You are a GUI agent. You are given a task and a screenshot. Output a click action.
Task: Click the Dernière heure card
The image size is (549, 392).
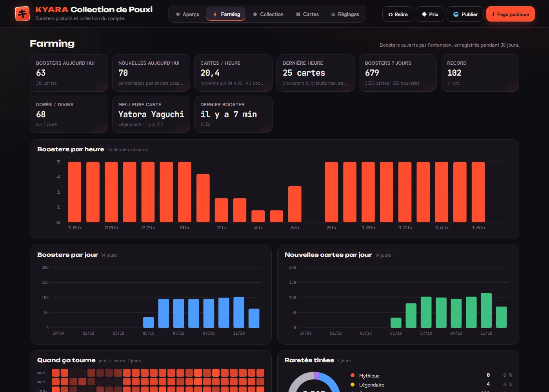coord(316,73)
